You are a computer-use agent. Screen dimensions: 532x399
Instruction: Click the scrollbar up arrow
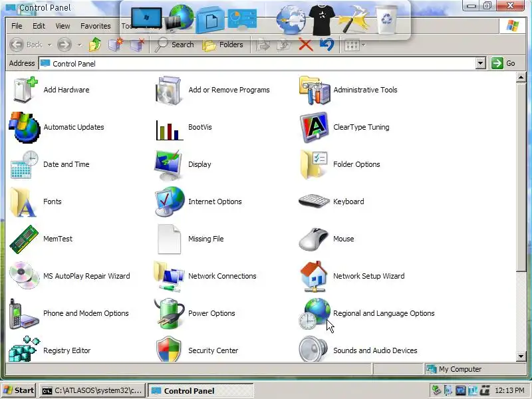click(521, 77)
